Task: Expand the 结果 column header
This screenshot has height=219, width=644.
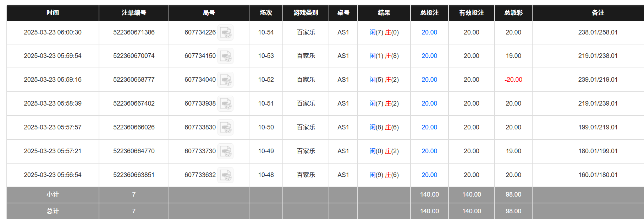Action: [384, 13]
